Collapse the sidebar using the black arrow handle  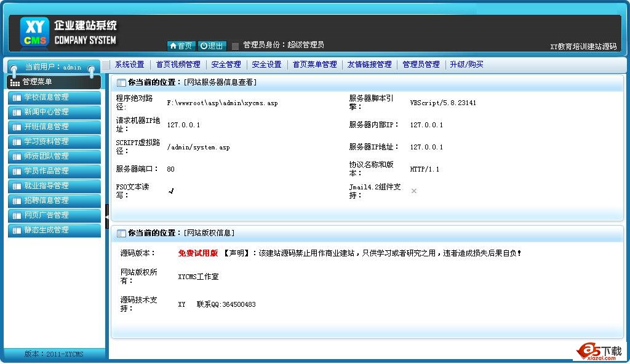click(107, 216)
